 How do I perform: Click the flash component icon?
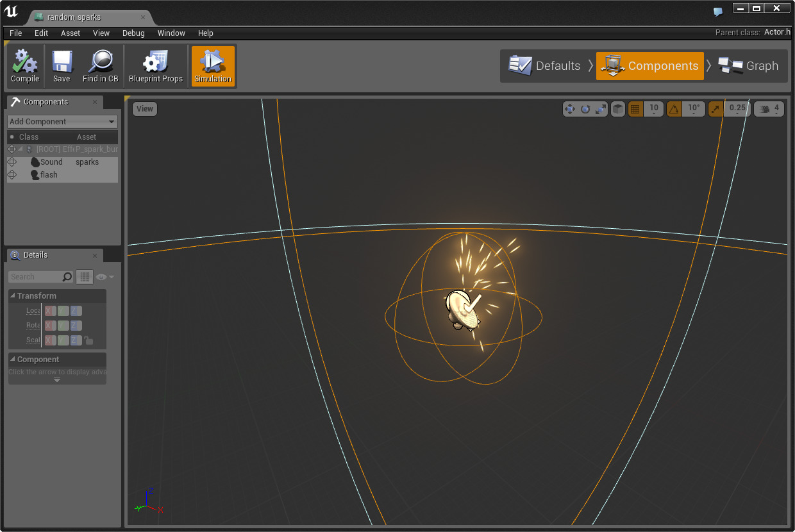(x=35, y=175)
